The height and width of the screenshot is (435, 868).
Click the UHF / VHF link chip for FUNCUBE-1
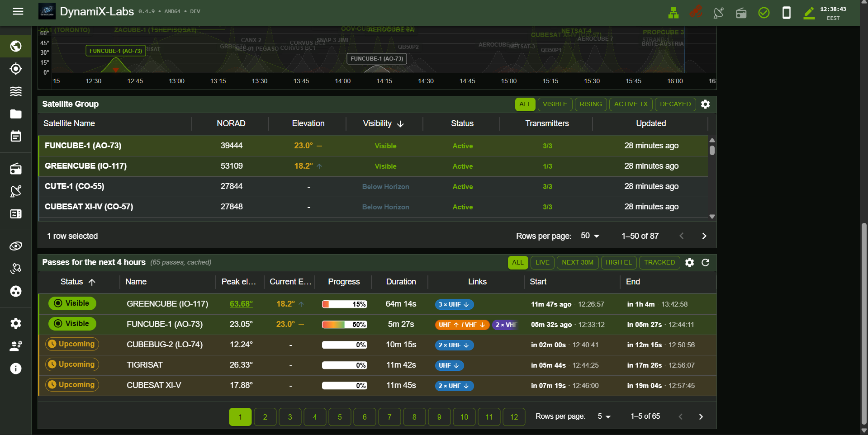pyautogui.click(x=462, y=325)
